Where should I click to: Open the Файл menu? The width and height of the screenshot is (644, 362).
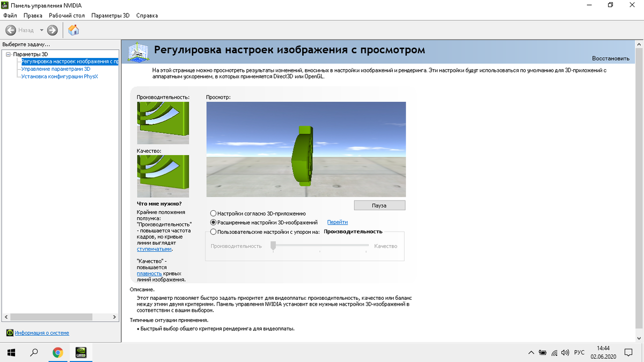pyautogui.click(x=10, y=16)
